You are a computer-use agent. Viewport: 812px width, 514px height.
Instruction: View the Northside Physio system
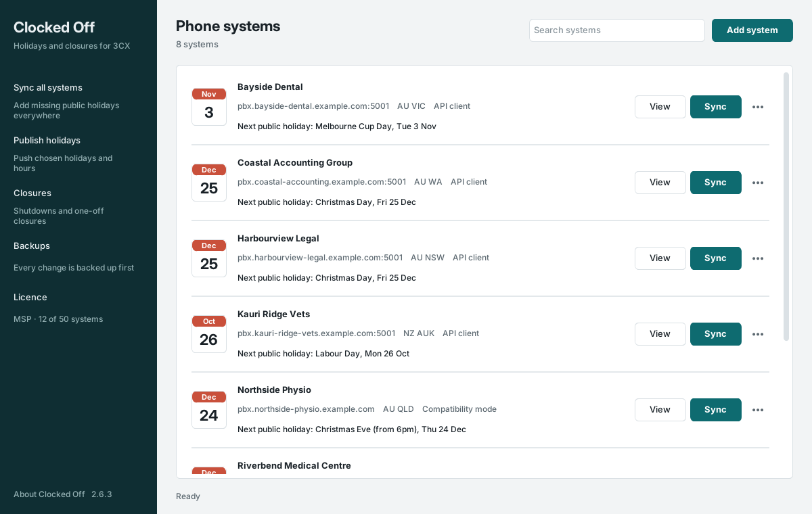(x=660, y=410)
